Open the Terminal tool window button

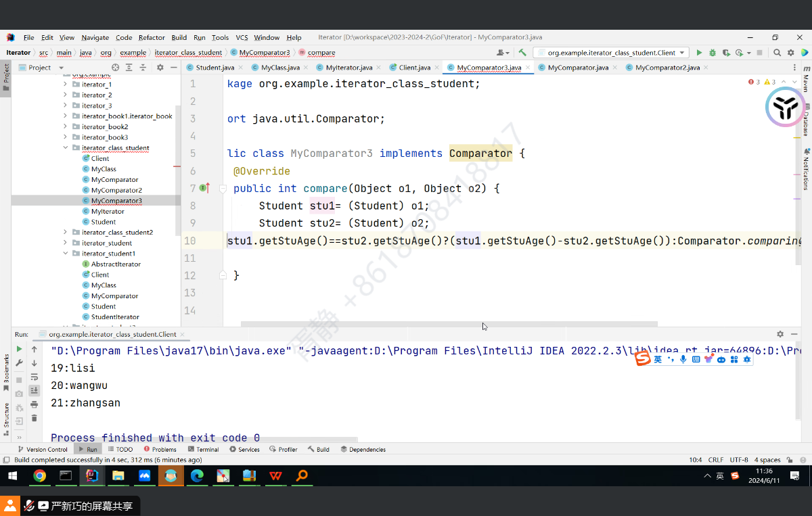(203, 449)
